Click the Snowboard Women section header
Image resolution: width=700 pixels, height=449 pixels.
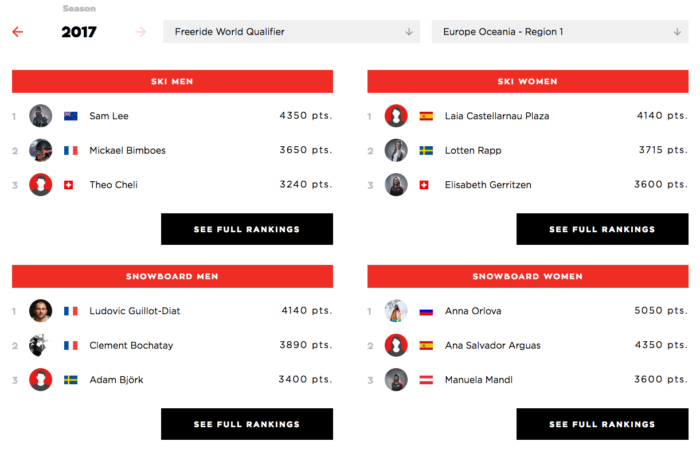527,277
